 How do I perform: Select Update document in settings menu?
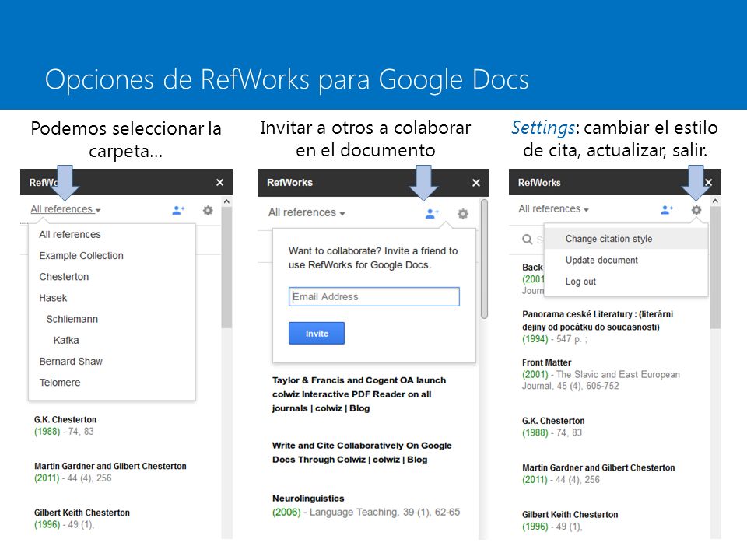click(x=626, y=260)
